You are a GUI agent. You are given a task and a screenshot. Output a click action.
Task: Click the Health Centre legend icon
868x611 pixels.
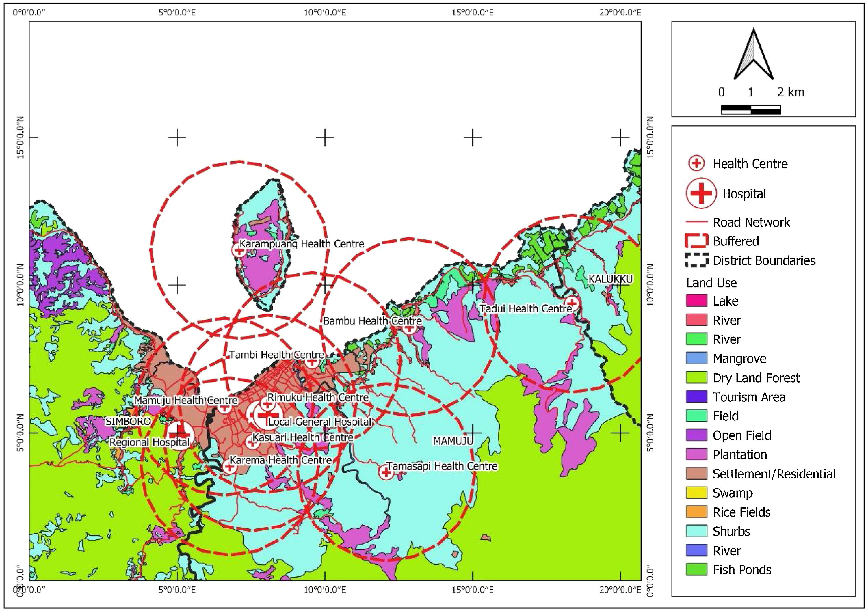pyautogui.click(x=696, y=163)
